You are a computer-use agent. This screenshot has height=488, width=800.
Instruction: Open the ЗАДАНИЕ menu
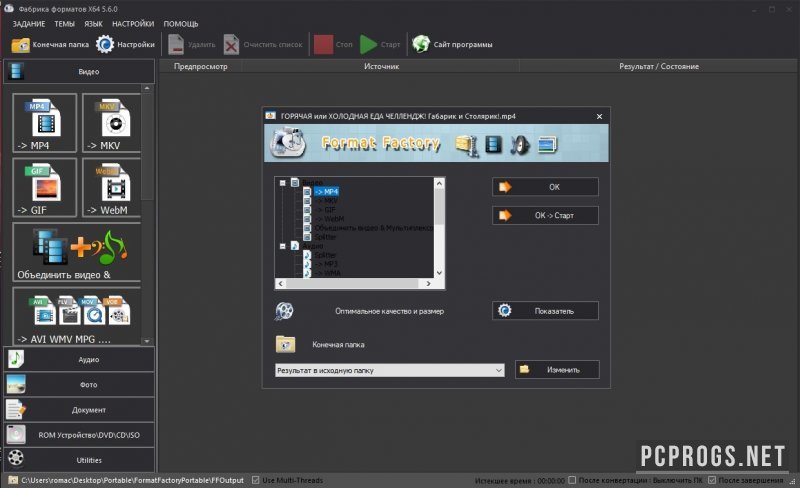pos(29,24)
